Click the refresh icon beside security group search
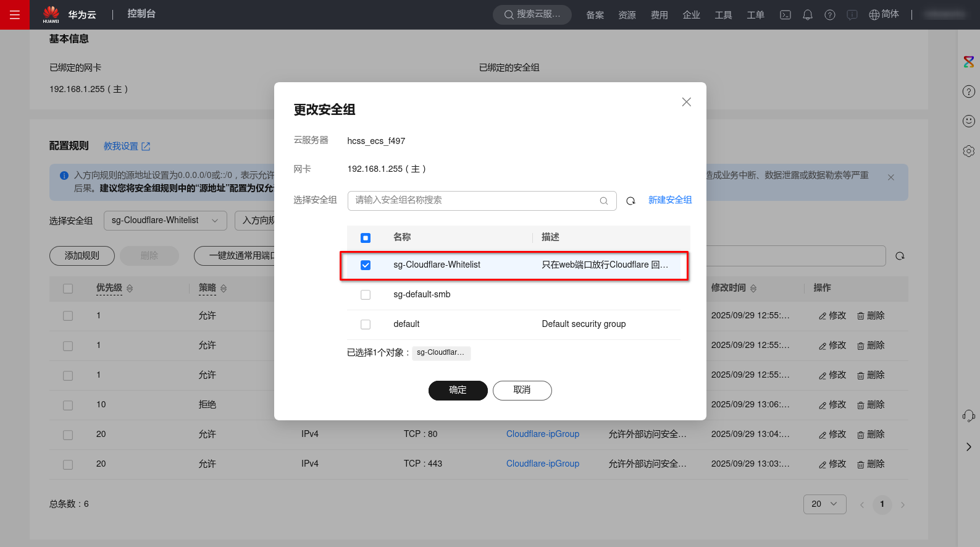This screenshot has width=980, height=547. click(630, 201)
